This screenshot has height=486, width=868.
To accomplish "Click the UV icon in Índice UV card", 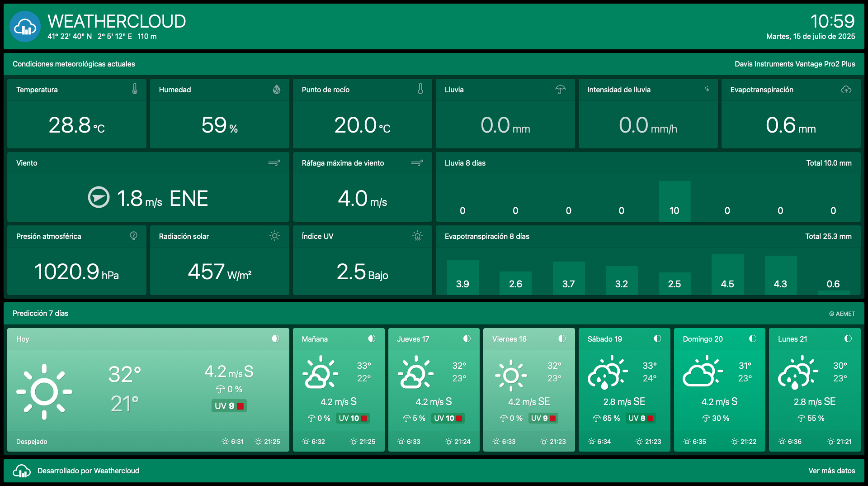I will coord(418,236).
